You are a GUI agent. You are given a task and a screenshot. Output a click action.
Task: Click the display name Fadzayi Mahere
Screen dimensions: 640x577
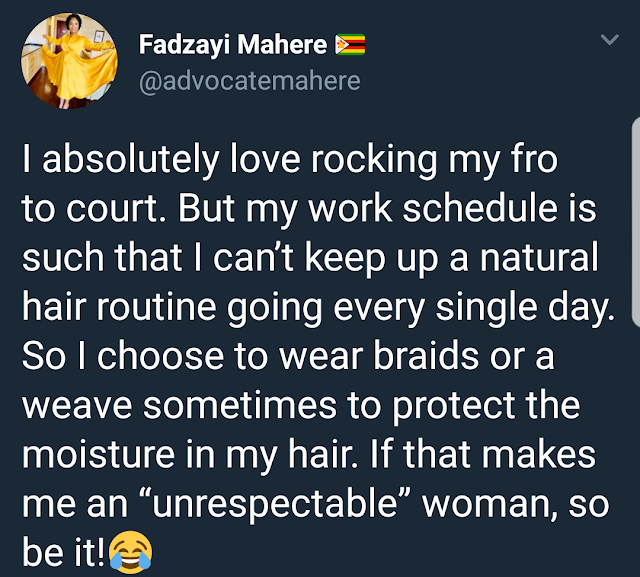point(233,44)
